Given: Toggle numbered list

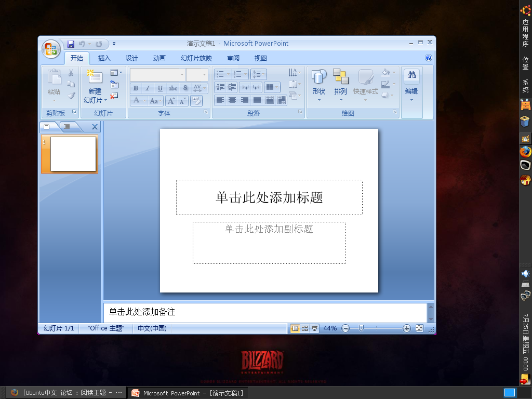Looking at the screenshot, I should click(x=238, y=74).
